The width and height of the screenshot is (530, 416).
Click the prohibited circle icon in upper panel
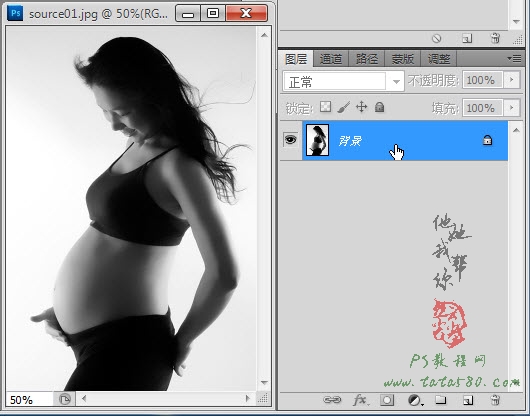tap(437, 39)
